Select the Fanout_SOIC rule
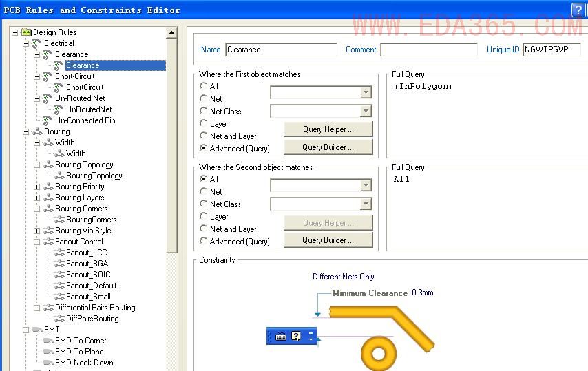Image resolution: width=588 pixels, height=371 pixels. click(x=88, y=275)
